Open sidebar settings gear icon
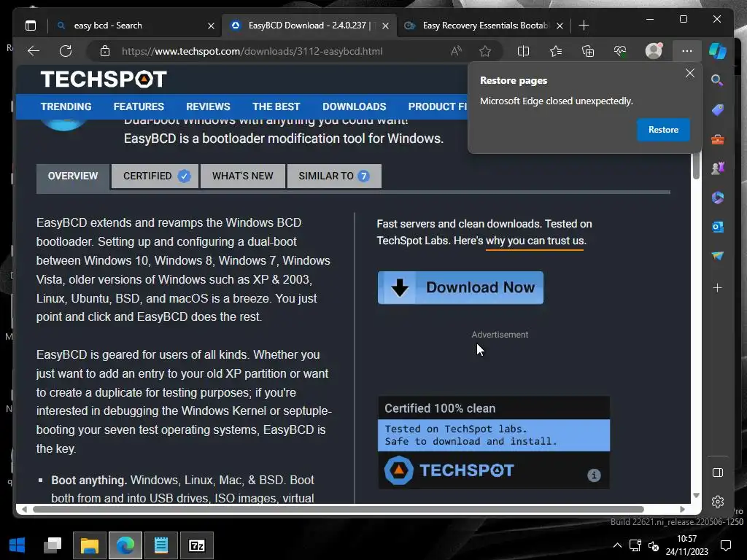 point(718,502)
